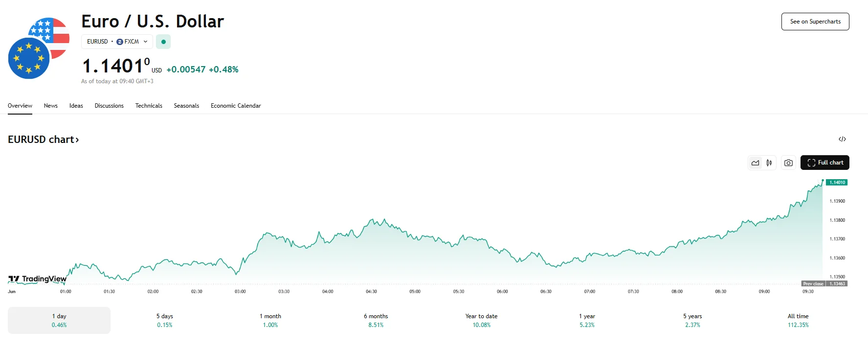Select the All time range

(798, 320)
